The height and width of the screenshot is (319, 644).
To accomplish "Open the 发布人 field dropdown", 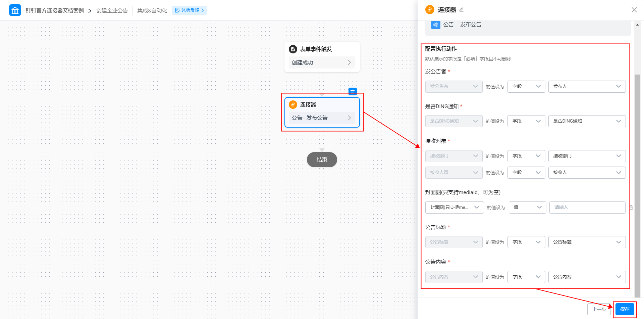I will [x=587, y=87].
